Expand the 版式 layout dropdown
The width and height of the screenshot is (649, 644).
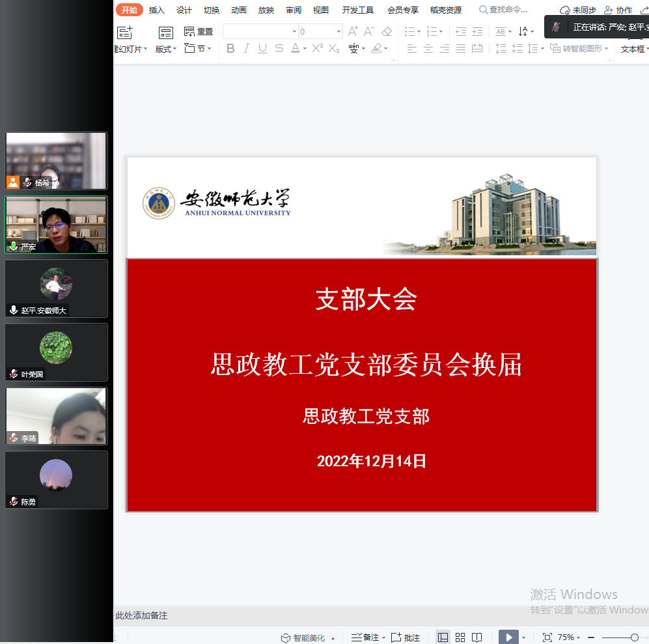(x=166, y=49)
